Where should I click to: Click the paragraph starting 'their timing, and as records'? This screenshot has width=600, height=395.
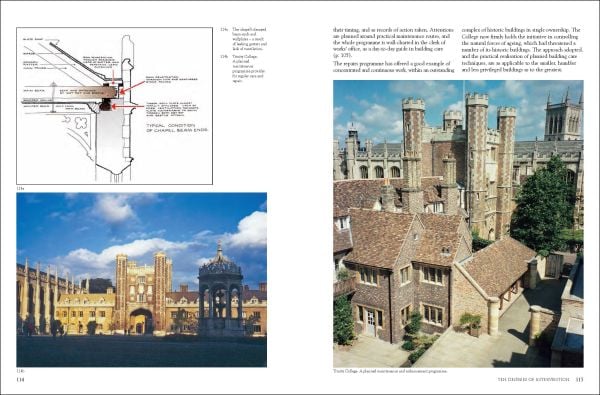coord(394,42)
